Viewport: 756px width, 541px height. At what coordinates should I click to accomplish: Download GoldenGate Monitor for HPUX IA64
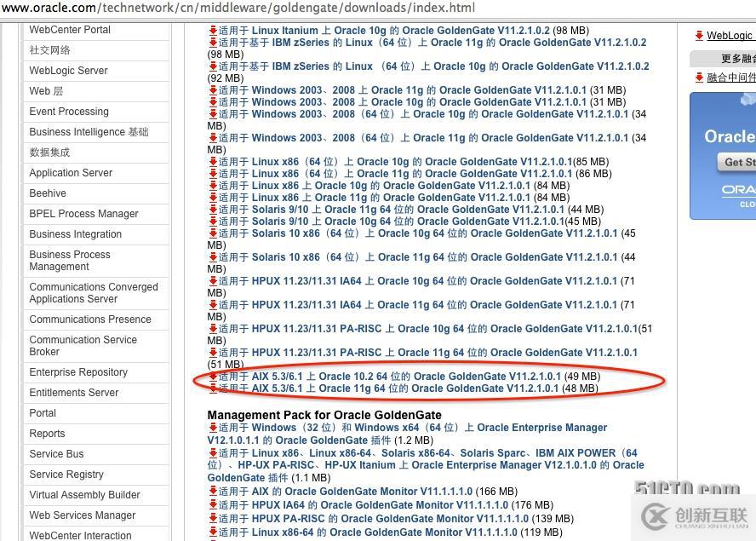364,505
